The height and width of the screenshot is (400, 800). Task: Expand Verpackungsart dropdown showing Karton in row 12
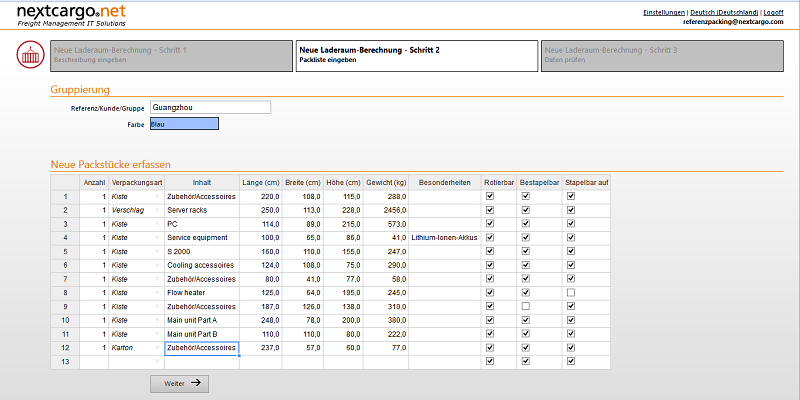(x=156, y=348)
